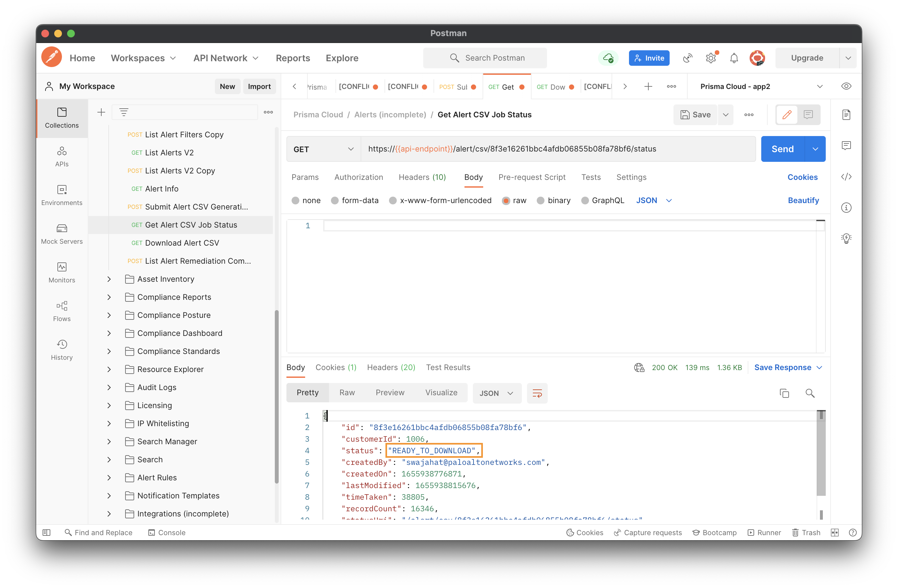The height and width of the screenshot is (588, 898).
Task: Show environment quick look eye icon
Action: (846, 86)
